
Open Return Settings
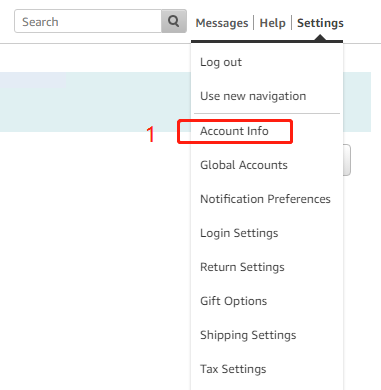(242, 267)
